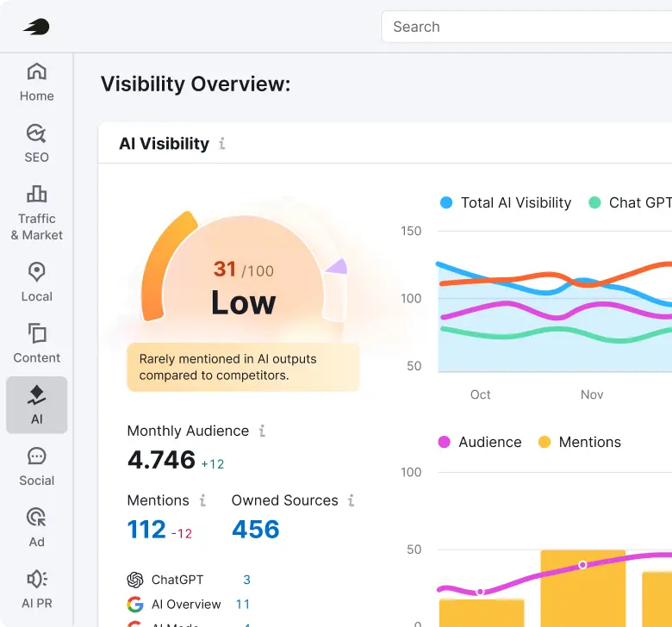Click the -12 mentions change indicator
This screenshot has height=627, width=672.
point(182,534)
